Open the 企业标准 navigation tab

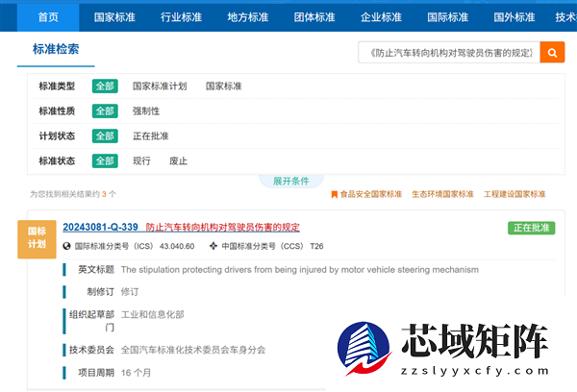[x=381, y=17]
